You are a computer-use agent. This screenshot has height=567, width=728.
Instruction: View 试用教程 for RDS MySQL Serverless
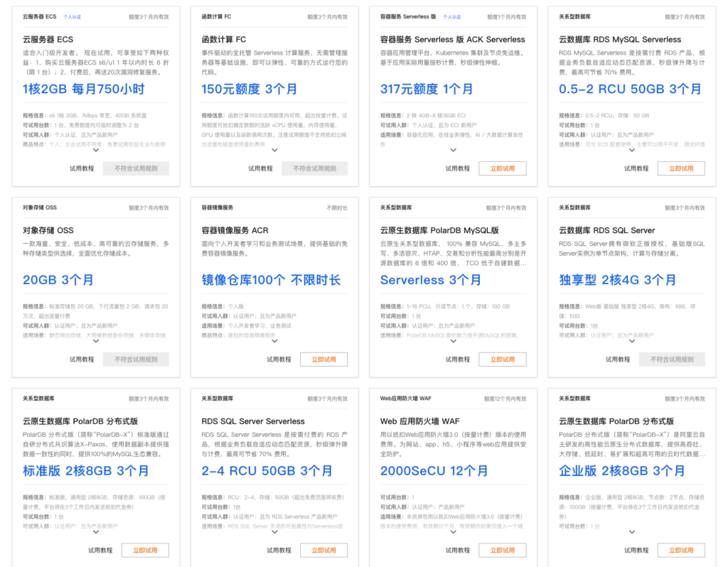click(x=636, y=168)
